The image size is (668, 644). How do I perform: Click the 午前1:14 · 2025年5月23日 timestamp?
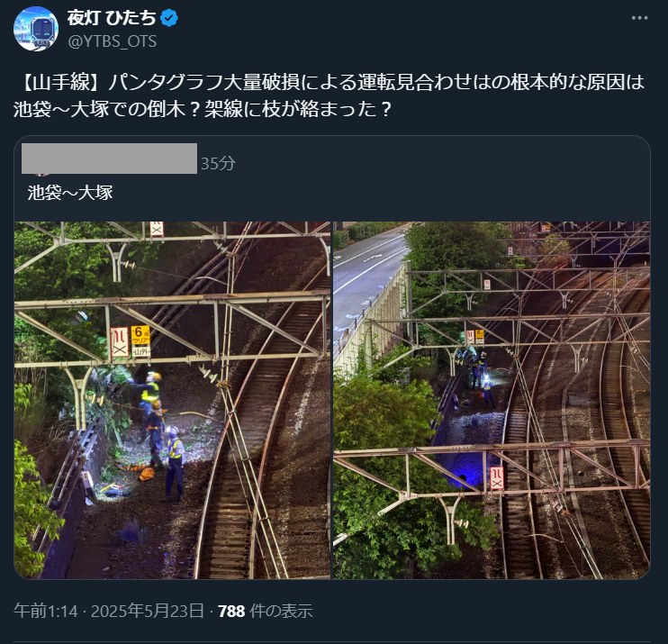(x=109, y=611)
